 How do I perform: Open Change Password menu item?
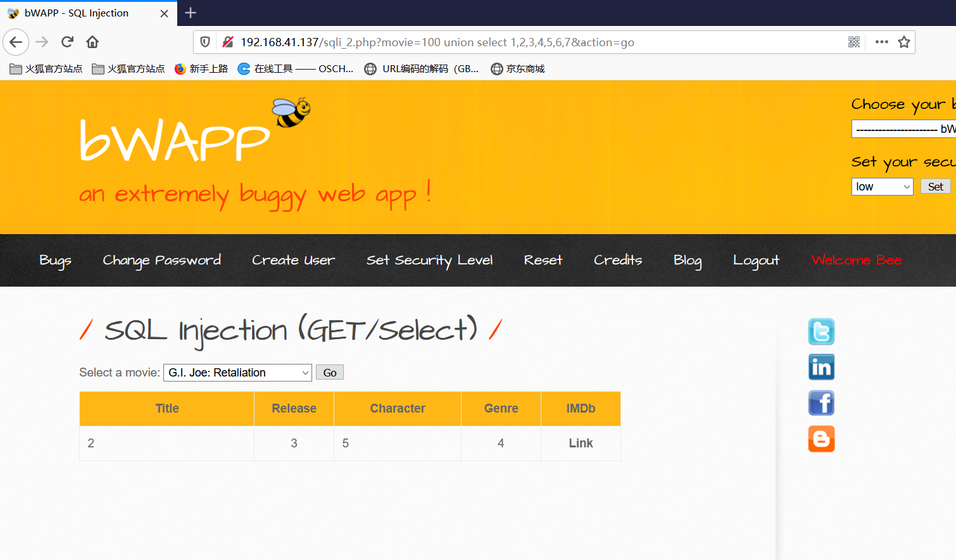coord(162,261)
